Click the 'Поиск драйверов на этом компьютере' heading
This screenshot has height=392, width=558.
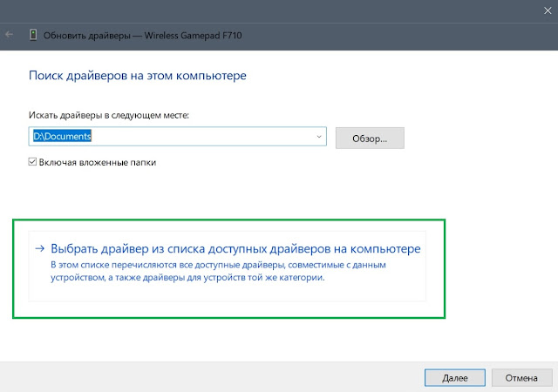pos(138,76)
